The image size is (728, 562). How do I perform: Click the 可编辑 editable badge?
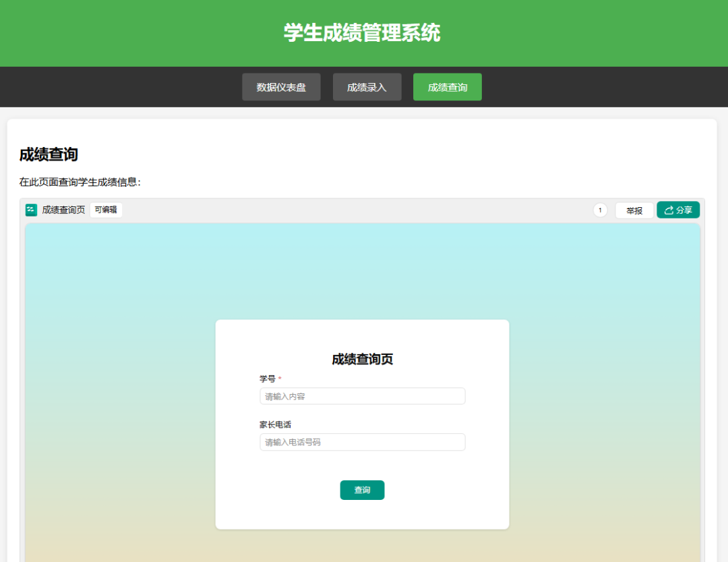pos(106,210)
